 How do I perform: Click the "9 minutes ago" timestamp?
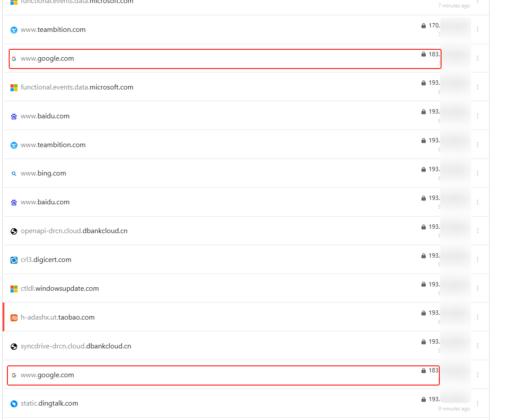tap(454, 409)
